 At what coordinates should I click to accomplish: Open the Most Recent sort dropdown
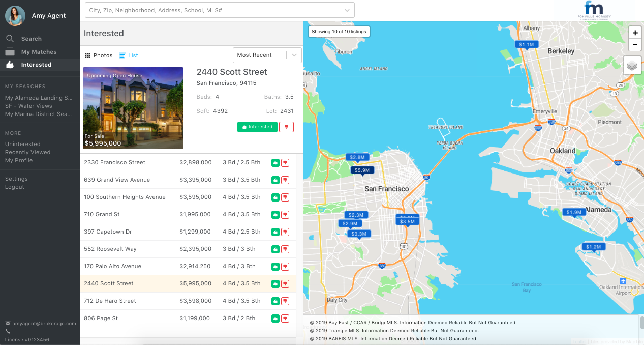point(267,55)
